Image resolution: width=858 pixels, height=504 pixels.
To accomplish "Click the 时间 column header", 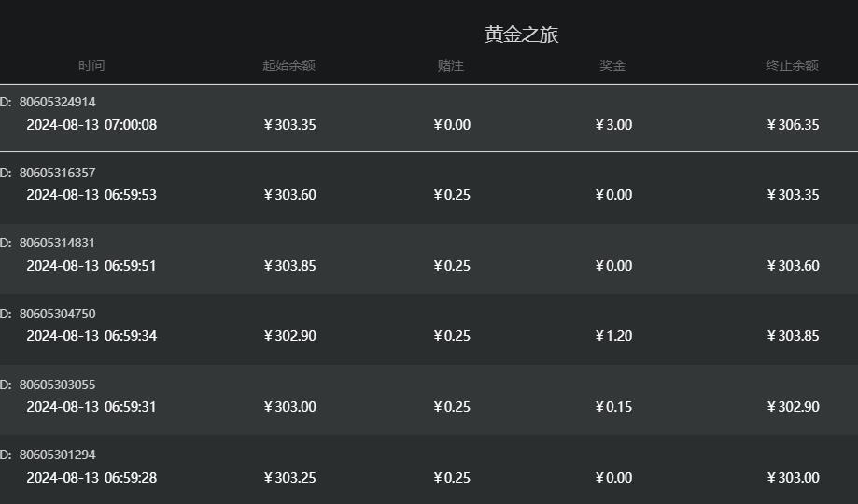I will [91, 66].
